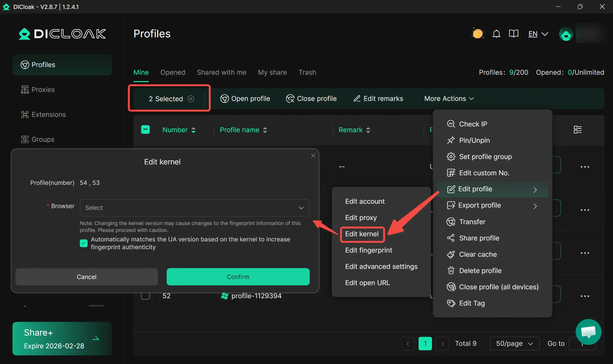
Task: Check the box for profile 52
Action: click(145, 296)
